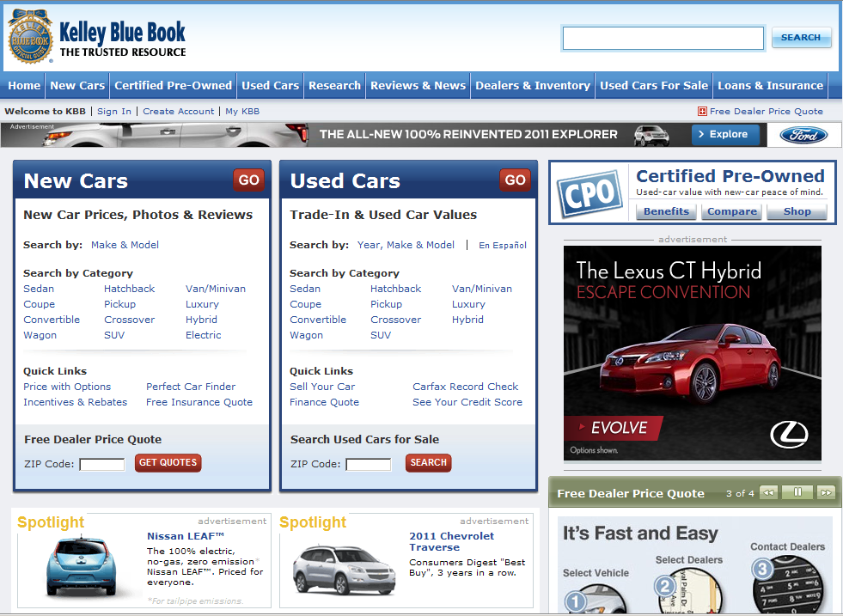The image size is (843, 616).
Task: Open the Used Cars navigation tab
Action: tap(270, 85)
